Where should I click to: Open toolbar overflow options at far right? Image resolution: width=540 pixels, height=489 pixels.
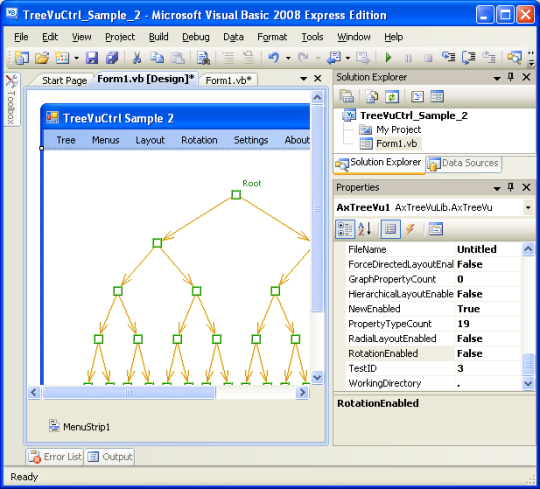[531, 59]
